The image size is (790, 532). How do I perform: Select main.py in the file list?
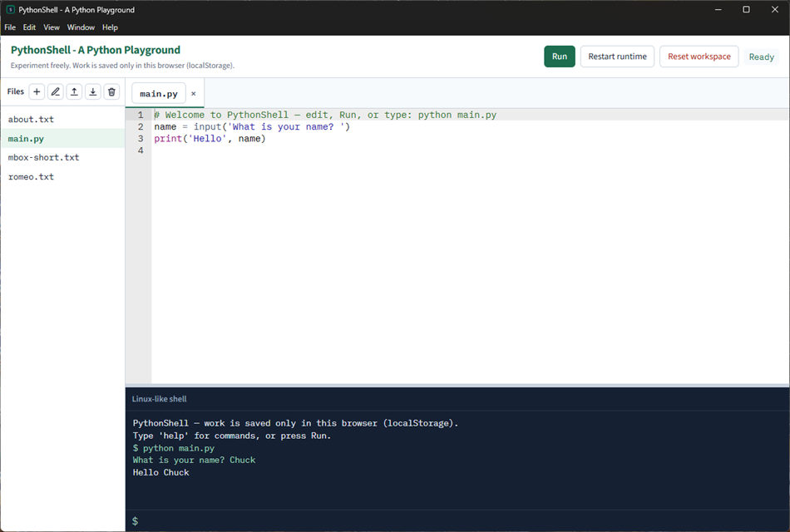click(x=62, y=139)
